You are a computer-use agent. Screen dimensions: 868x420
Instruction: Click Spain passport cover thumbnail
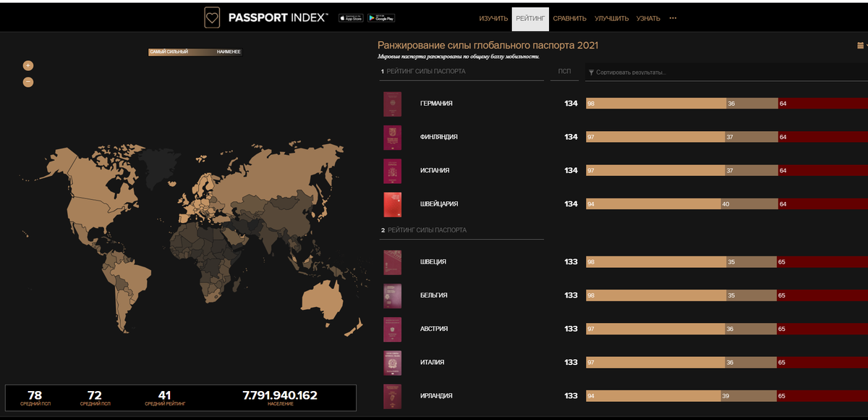coord(392,171)
